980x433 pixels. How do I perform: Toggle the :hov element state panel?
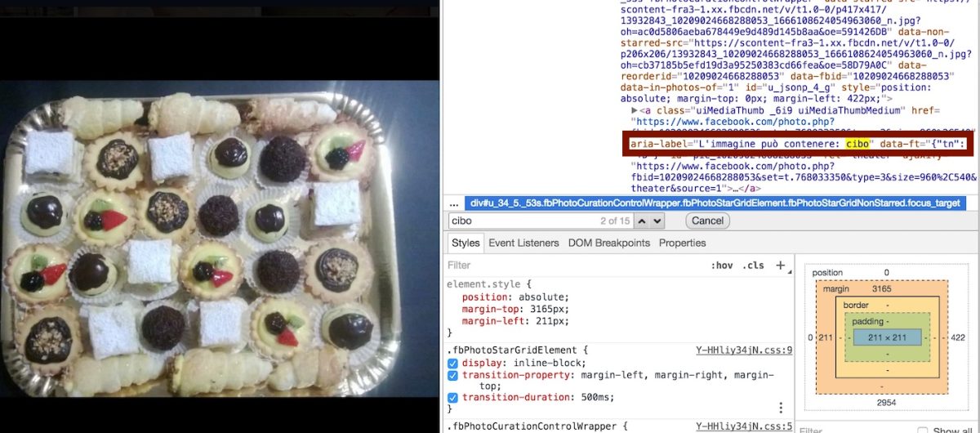(722, 266)
